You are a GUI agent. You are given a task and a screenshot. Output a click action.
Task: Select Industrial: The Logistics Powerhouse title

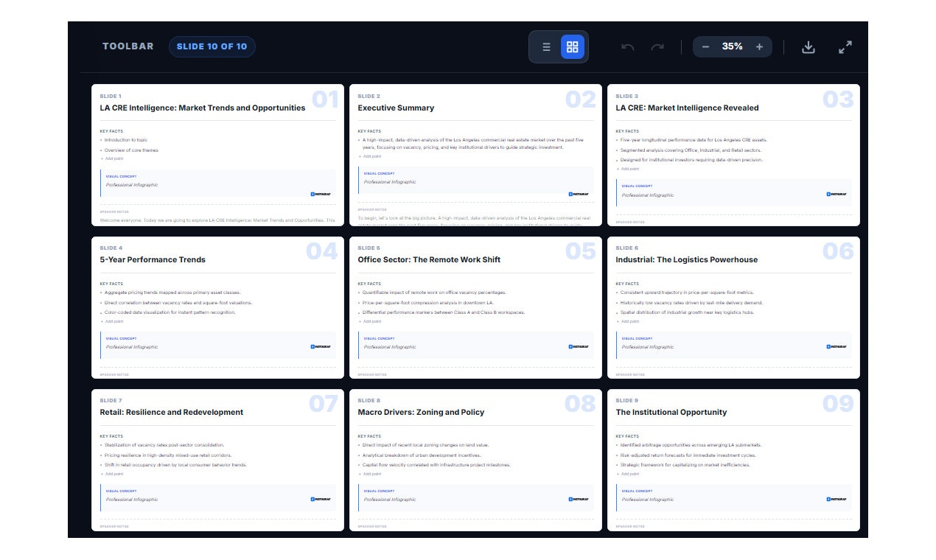(x=686, y=259)
